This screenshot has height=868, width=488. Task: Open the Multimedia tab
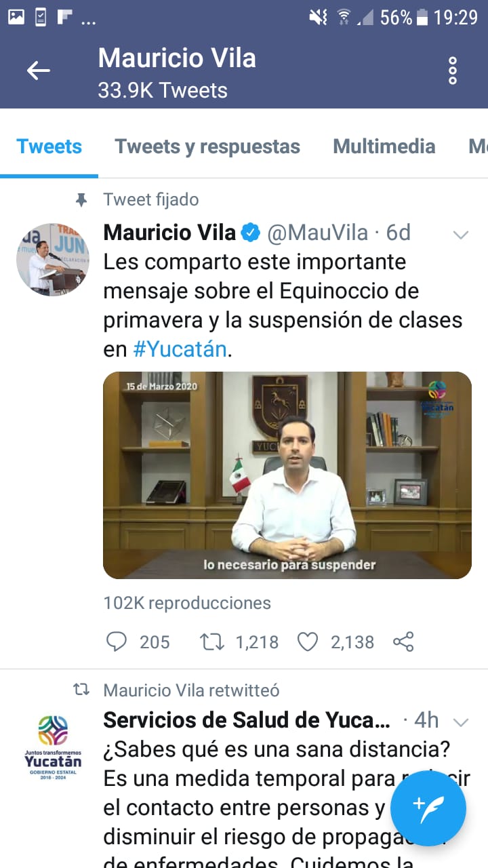[384, 146]
